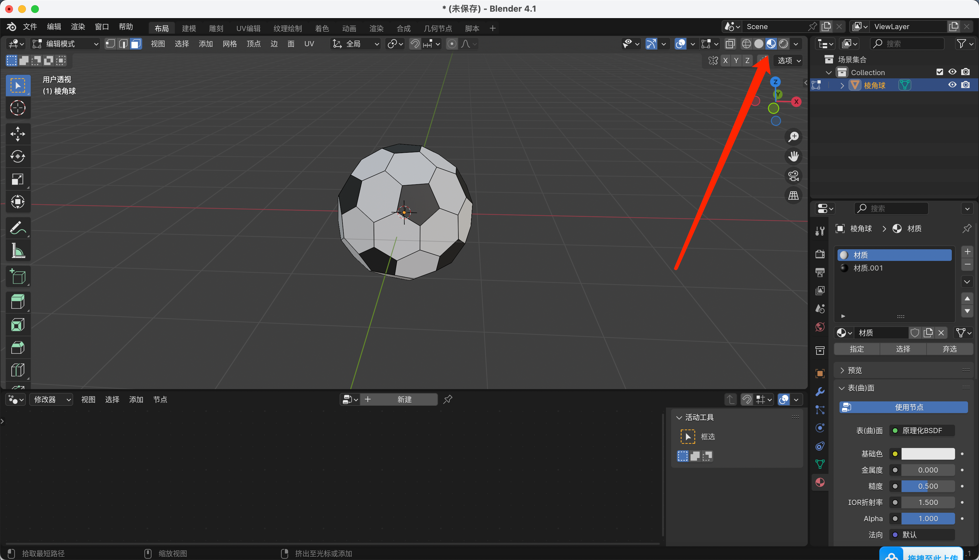The image size is (979, 560).
Task: Click the 指定 assign material button
Action: [857, 349]
